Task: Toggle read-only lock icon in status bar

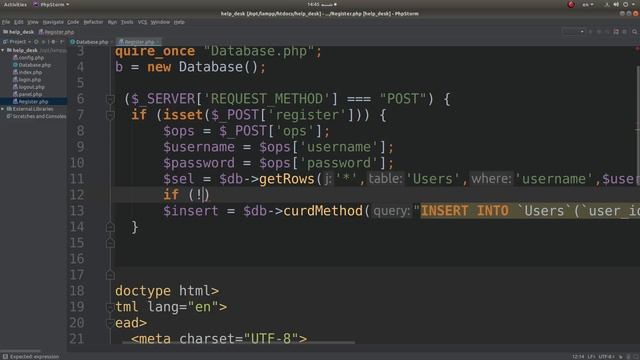Action: click(621, 357)
